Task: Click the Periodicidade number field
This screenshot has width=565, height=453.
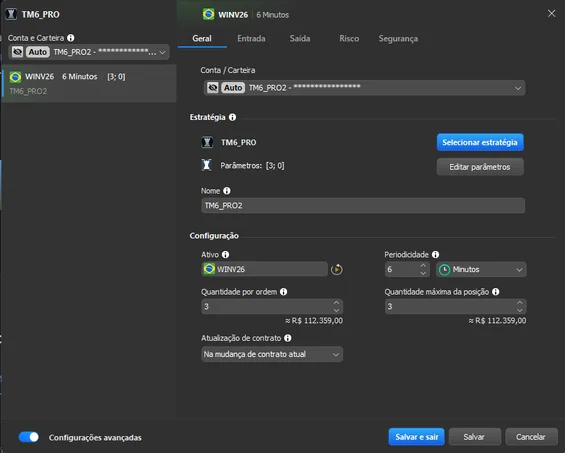Action: pyautogui.click(x=407, y=270)
